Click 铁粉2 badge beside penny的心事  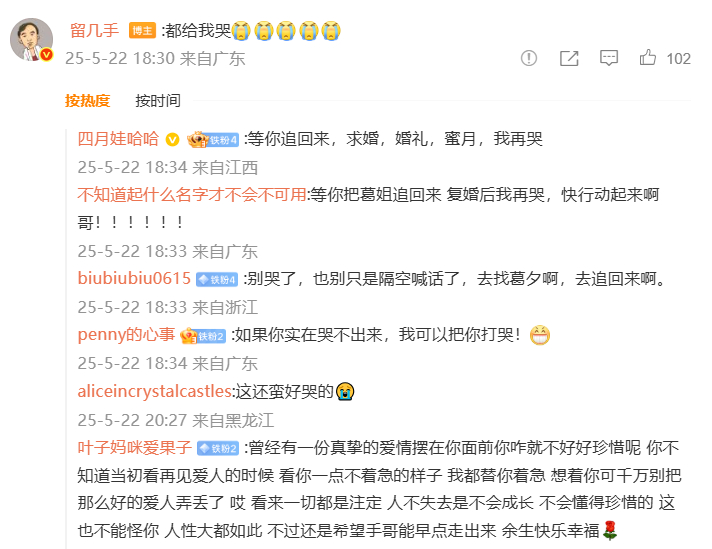(203, 336)
